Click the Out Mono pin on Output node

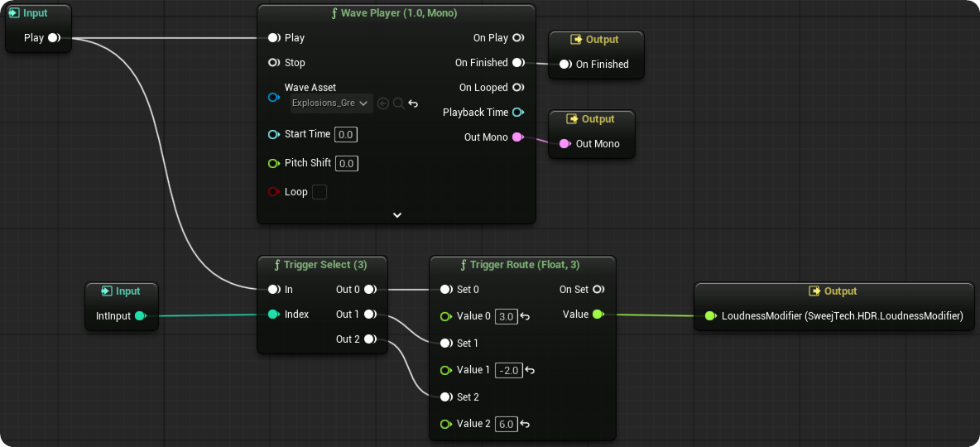pyautogui.click(x=565, y=144)
